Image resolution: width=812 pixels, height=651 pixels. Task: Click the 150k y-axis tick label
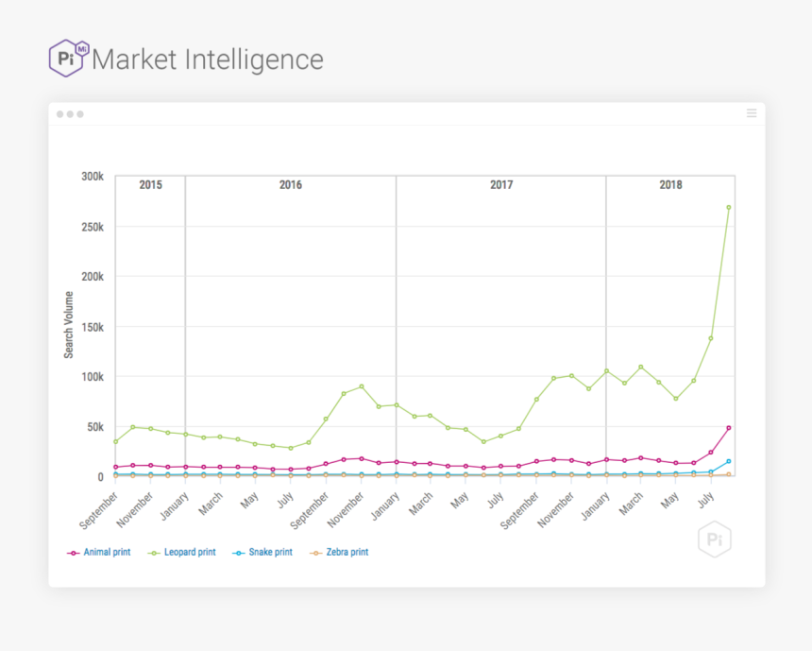(92, 327)
